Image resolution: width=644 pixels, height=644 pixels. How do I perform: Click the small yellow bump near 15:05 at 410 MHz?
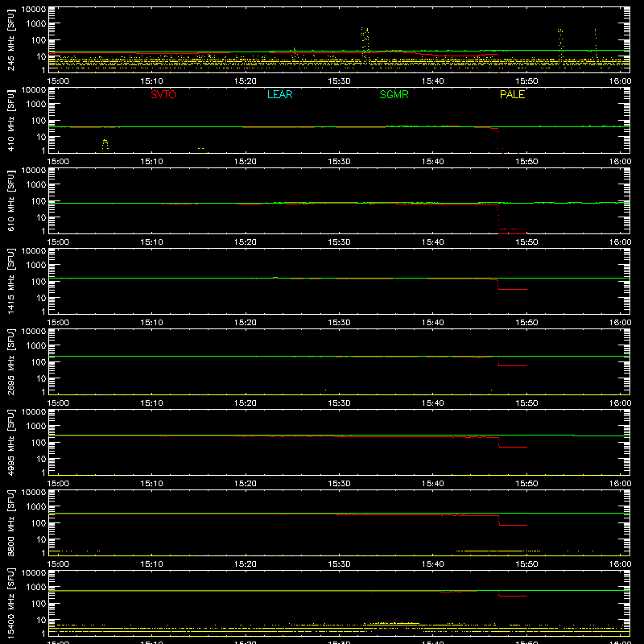tap(105, 144)
